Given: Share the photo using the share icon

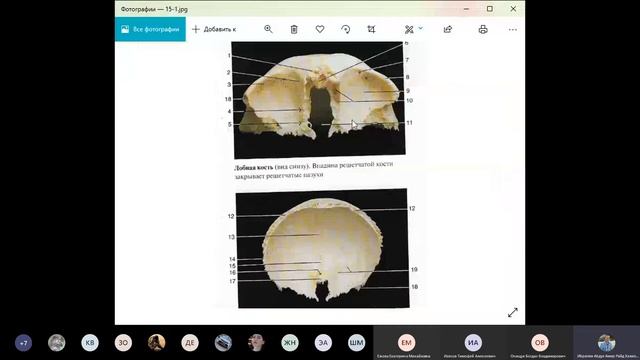Looking at the screenshot, I should [448, 29].
